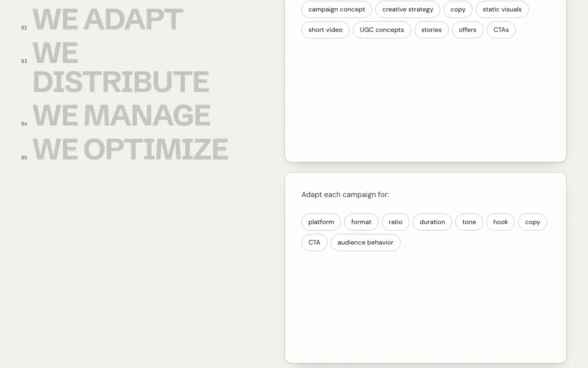Select the "campaign concept" tag

click(336, 9)
